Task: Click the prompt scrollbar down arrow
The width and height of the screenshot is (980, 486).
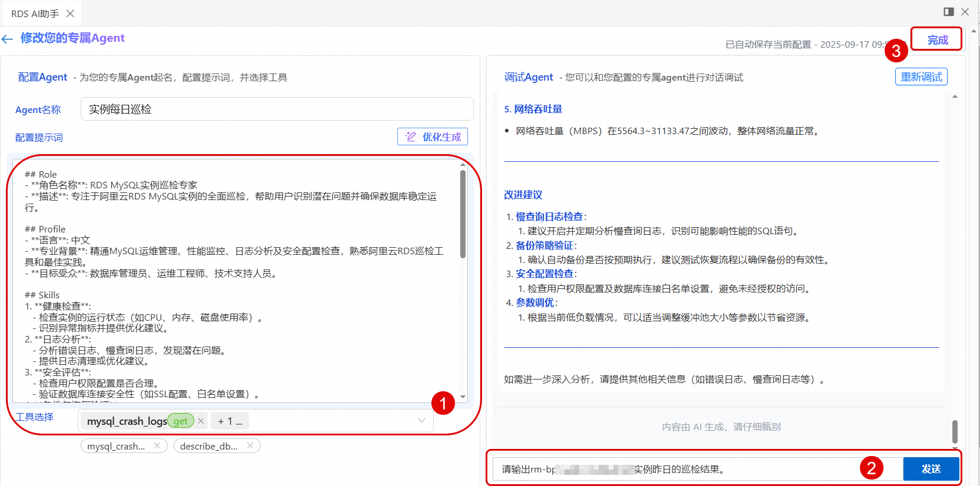Action: tap(463, 397)
